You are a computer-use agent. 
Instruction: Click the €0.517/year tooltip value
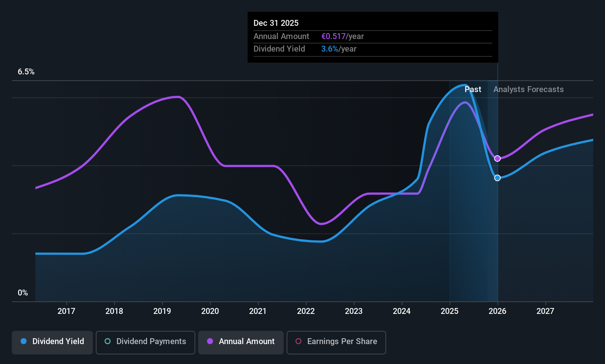pyautogui.click(x=343, y=36)
